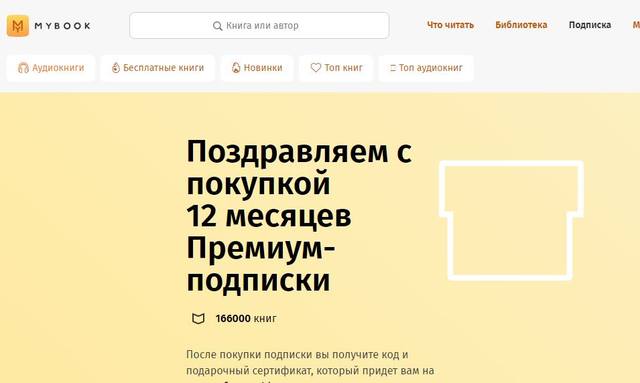The image size is (640, 383).
Task: Click the '166000 книг' text
Action: click(246, 318)
